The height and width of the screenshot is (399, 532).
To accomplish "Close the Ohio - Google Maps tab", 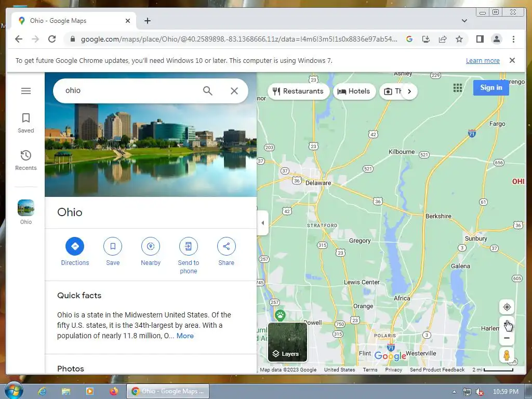I will [x=128, y=21].
